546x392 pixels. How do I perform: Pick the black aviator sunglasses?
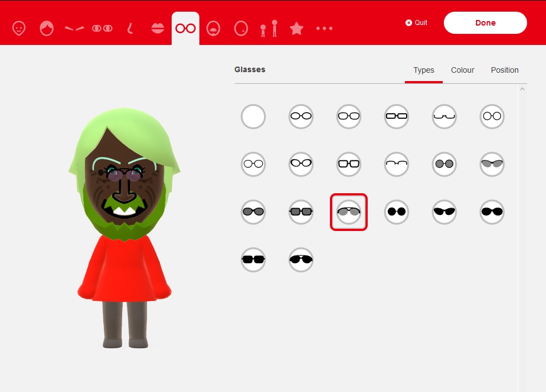pos(301,259)
